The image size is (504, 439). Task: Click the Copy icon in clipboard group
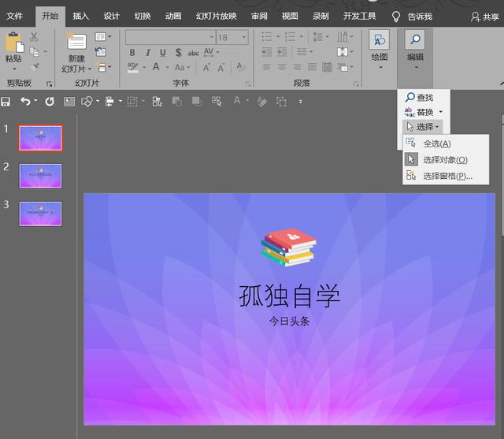coord(34,51)
